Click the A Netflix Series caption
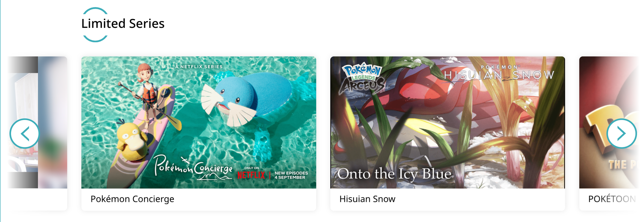 [x=199, y=67]
